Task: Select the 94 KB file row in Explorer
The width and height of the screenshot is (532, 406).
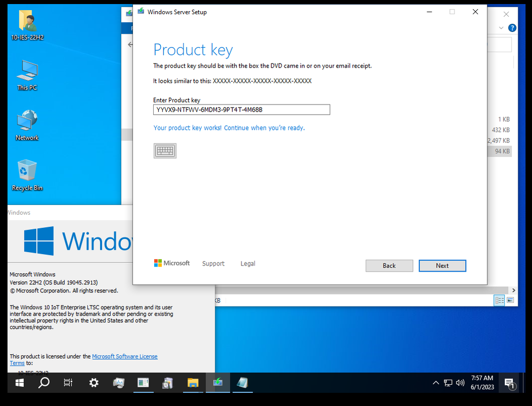Action: point(500,151)
